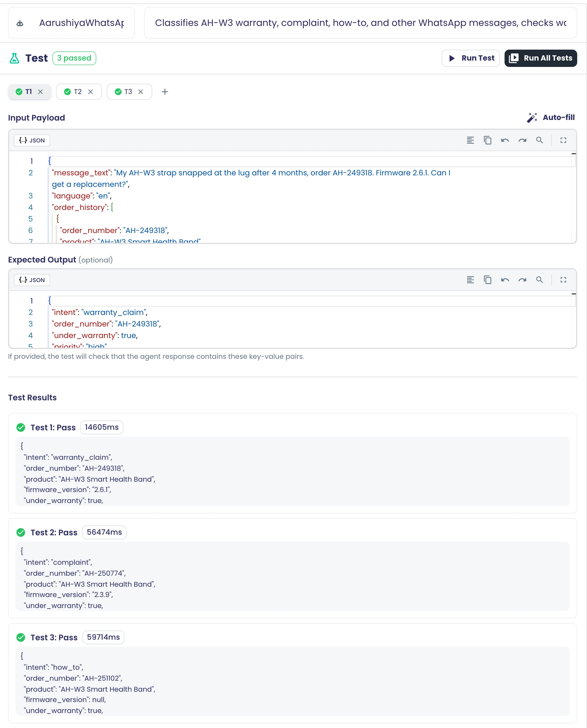Close the T3 test tab

141,92
